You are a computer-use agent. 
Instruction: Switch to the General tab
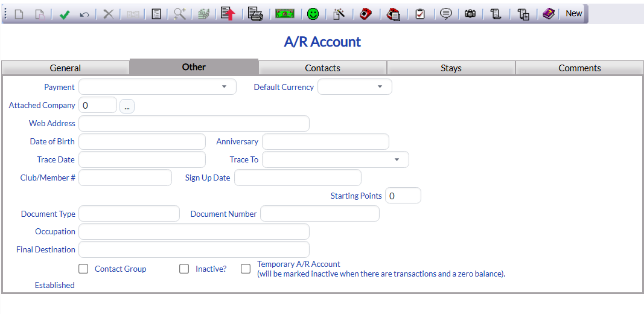point(65,68)
